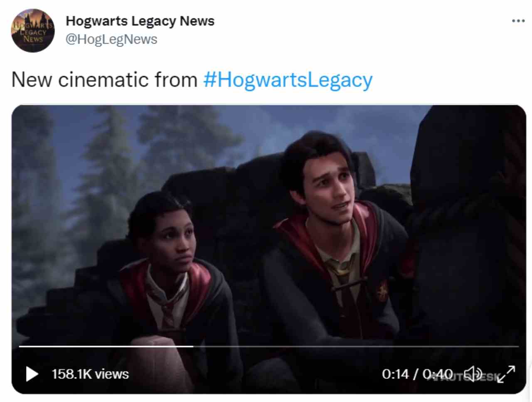Screen dimensions: 532x402
Task: Expand video to fullscreen with arrows icon
Action: pyautogui.click(x=506, y=374)
